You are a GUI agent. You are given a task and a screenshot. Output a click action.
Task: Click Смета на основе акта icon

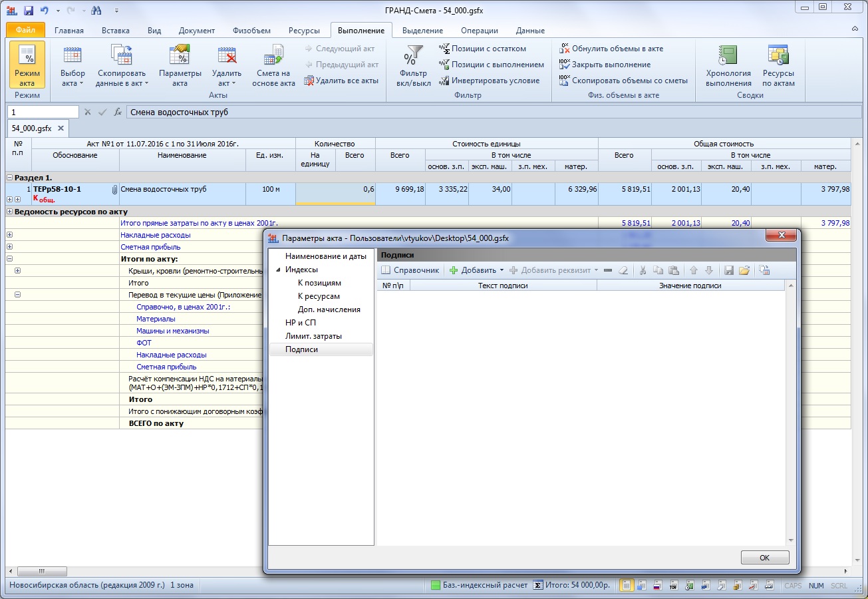click(273, 65)
